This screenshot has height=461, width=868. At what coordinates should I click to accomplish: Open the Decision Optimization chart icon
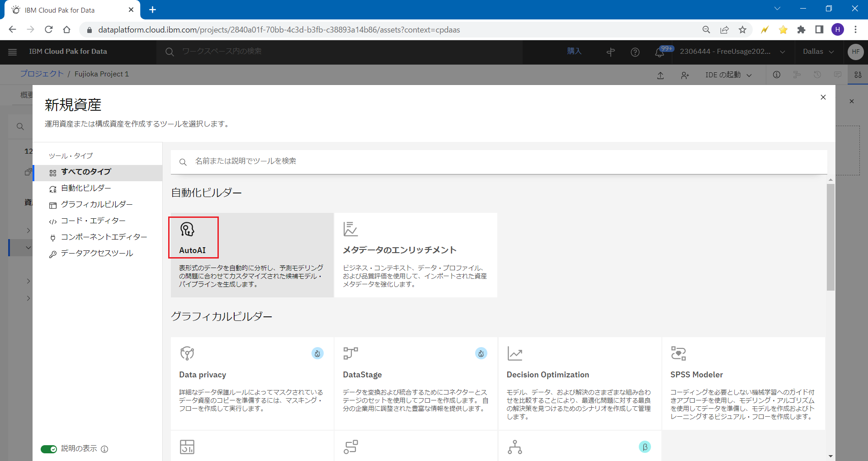click(514, 353)
